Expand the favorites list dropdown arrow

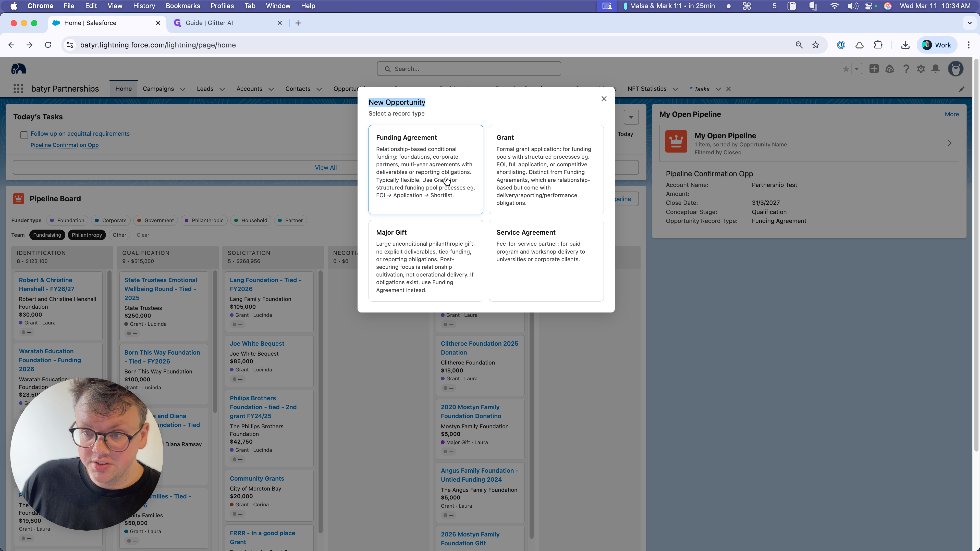856,69
